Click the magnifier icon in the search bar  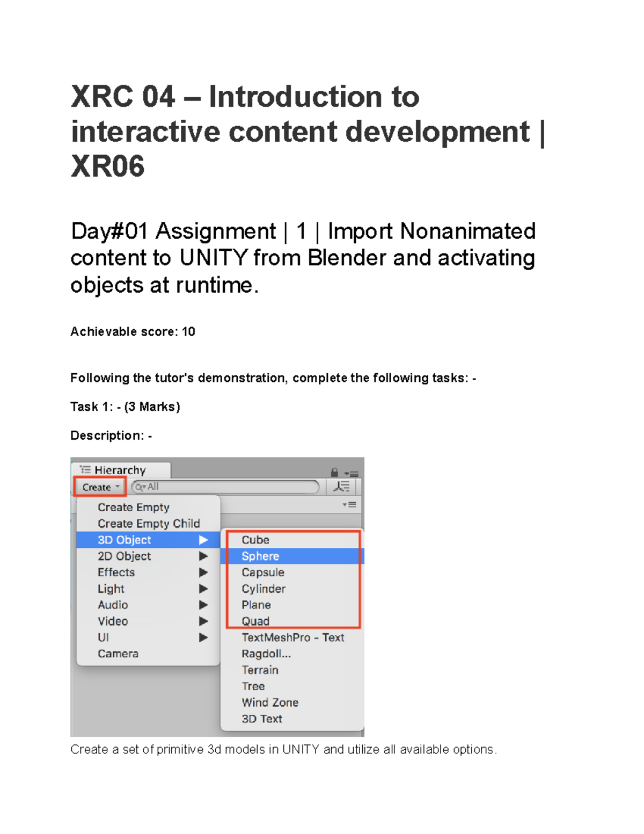138,487
